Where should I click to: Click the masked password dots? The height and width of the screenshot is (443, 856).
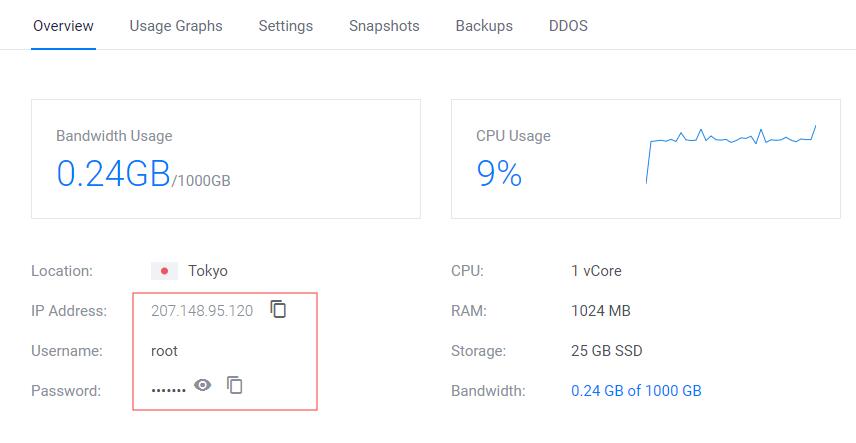(x=168, y=390)
